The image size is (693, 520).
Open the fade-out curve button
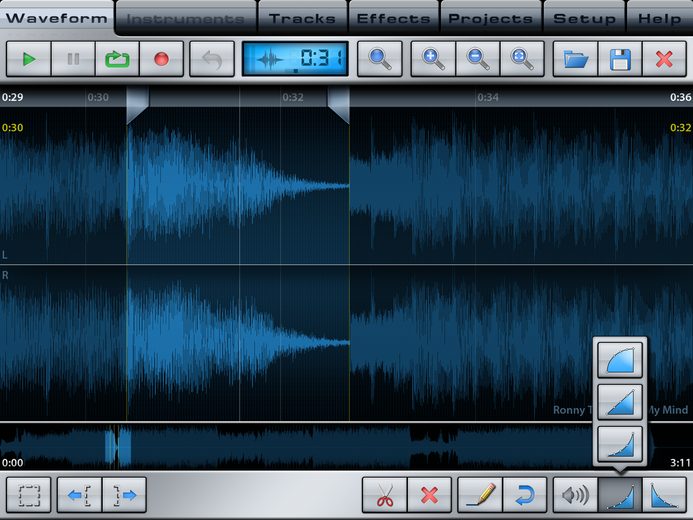664,495
